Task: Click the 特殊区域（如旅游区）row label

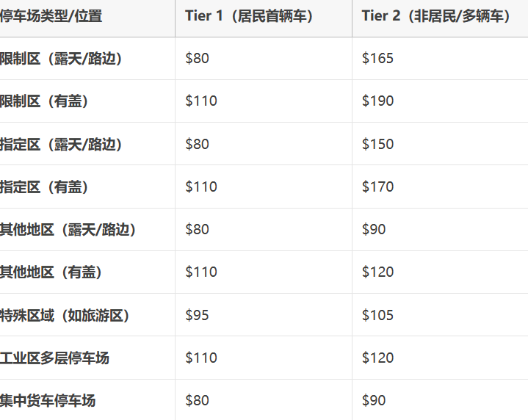Action: point(65,316)
